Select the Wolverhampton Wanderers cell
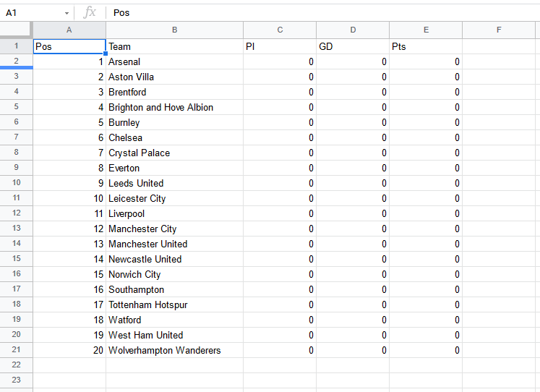 175,350
